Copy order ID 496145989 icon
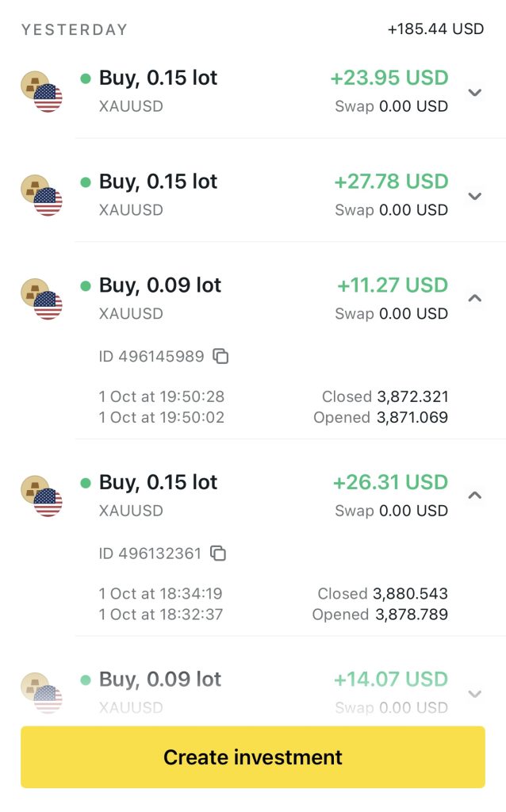The height and width of the screenshot is (812, 506). pyautogui.click(x=221, y=356)
